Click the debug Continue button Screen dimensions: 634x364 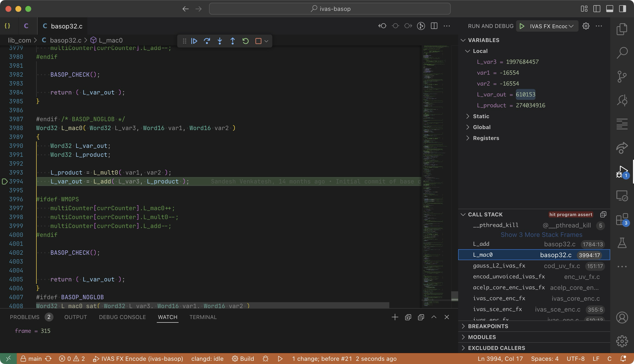point(194,41)
